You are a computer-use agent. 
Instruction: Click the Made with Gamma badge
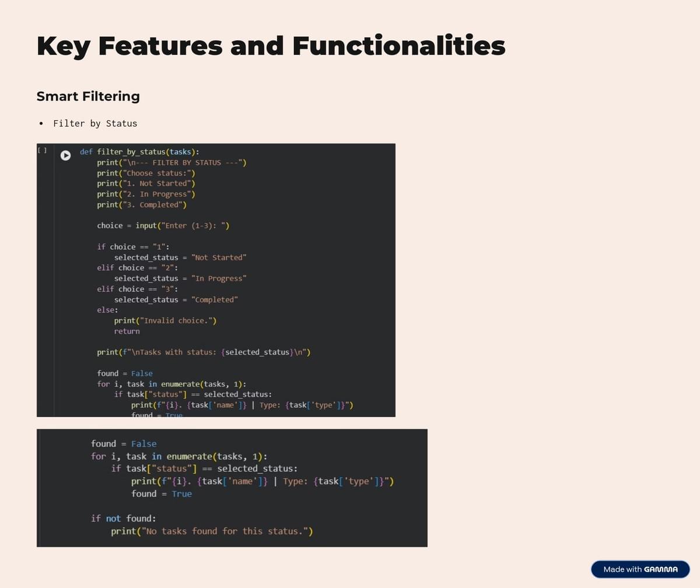coord(640,569)
